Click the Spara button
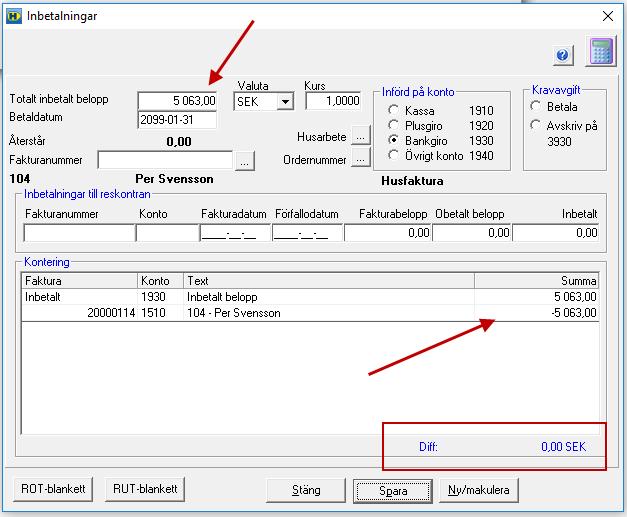Image resolution: width=627 pixels, height=517 pixels. 393,491
